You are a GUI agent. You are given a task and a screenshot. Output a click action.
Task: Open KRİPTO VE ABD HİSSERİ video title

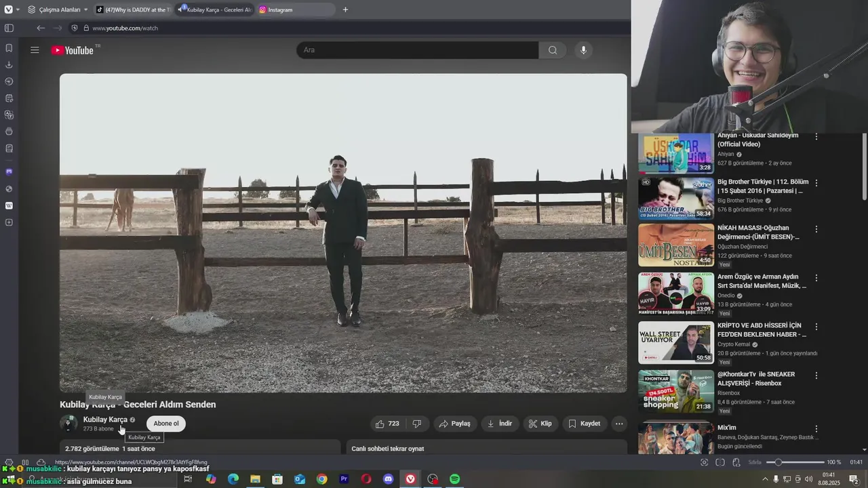coord(762,330)
